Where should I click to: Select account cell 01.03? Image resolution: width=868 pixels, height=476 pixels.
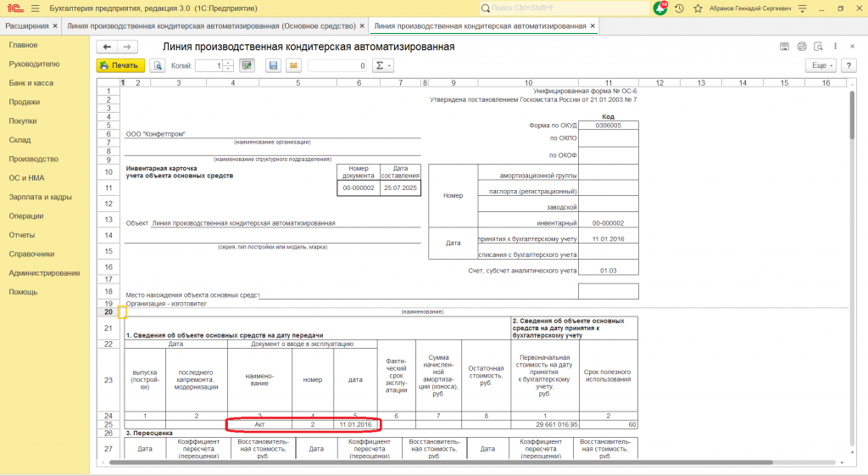pos(608,271)
